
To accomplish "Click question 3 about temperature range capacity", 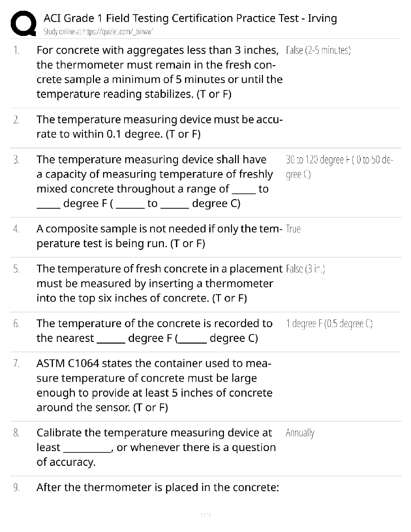I will [154, 181].
